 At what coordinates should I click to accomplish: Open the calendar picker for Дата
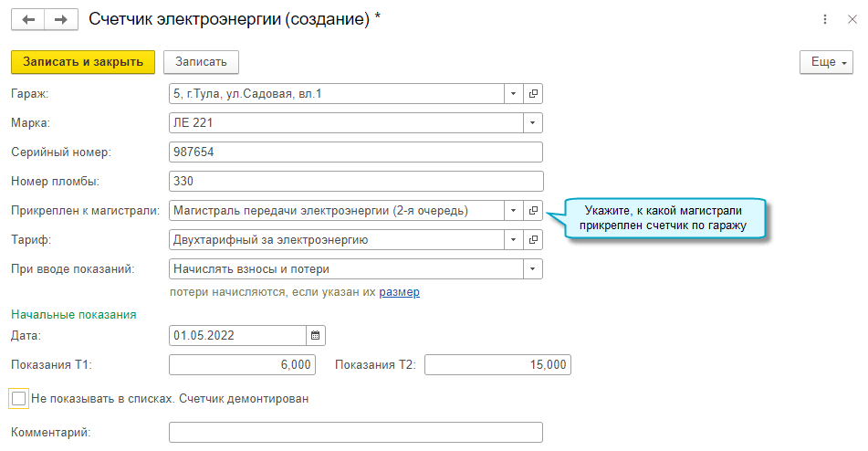pos(316,335)
